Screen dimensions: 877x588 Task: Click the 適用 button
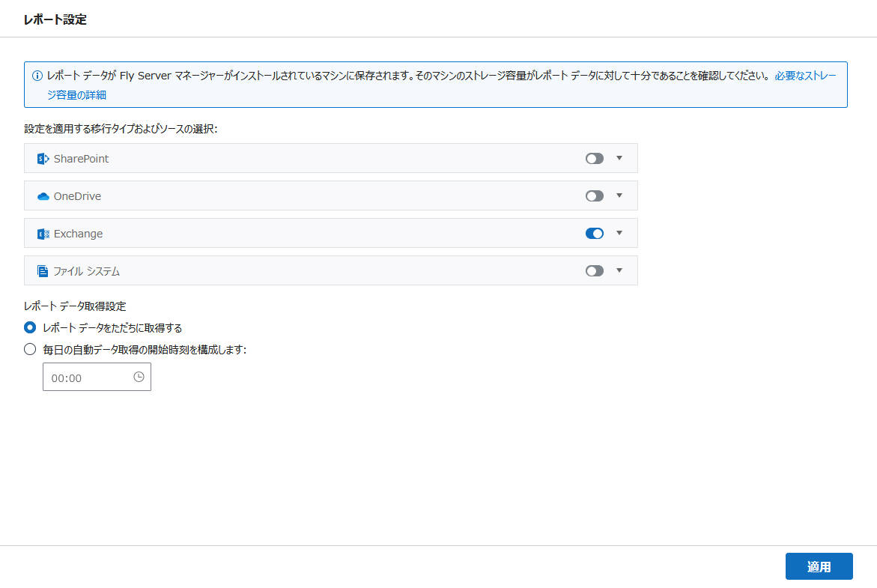(819, 566)
